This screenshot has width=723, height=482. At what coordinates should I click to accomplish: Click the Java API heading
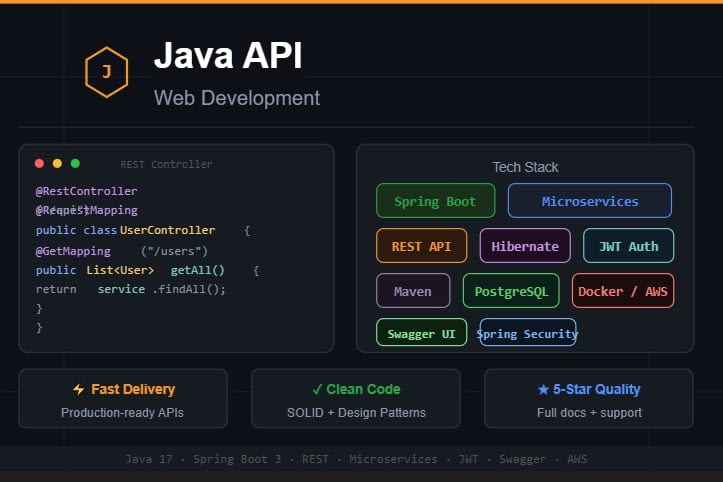228,56
